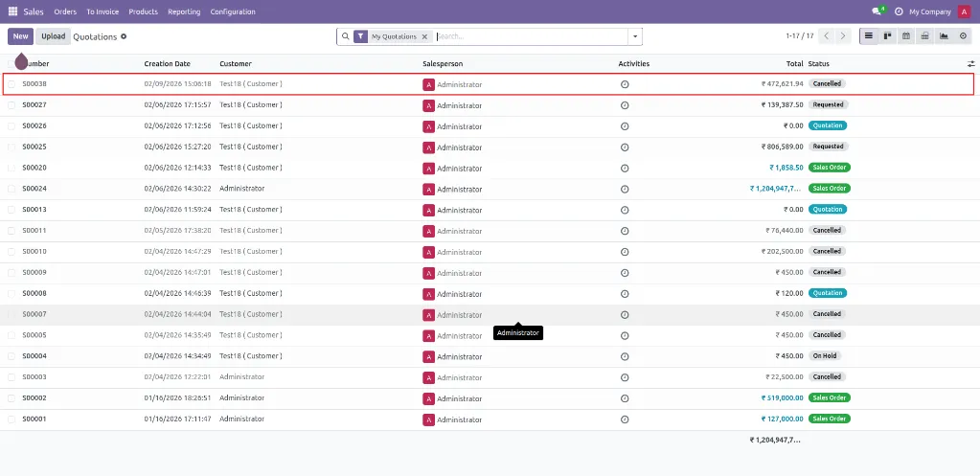
Task: Check the row checkbox for S00001
Action: 11,419
